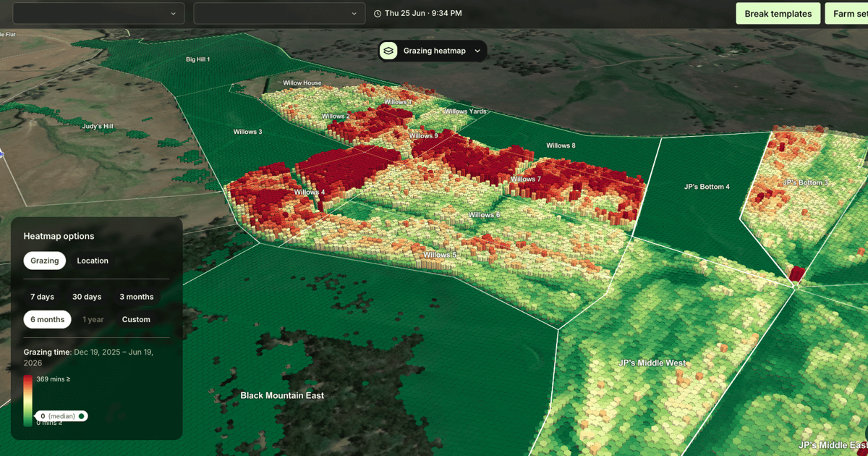Switch heatmap mode to Location

(x=93, y=261)
